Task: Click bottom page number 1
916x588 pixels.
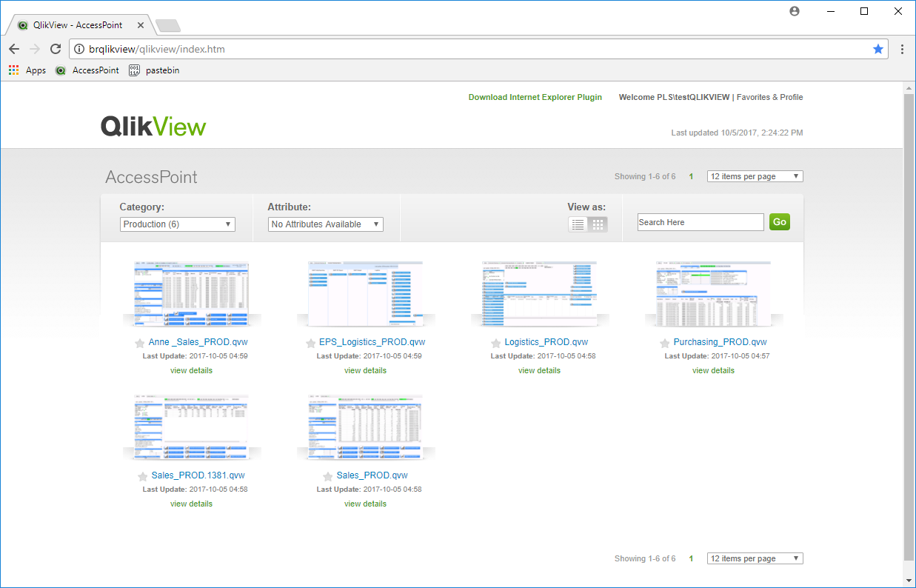Action: pyautogui.click(x=691, y=558)
